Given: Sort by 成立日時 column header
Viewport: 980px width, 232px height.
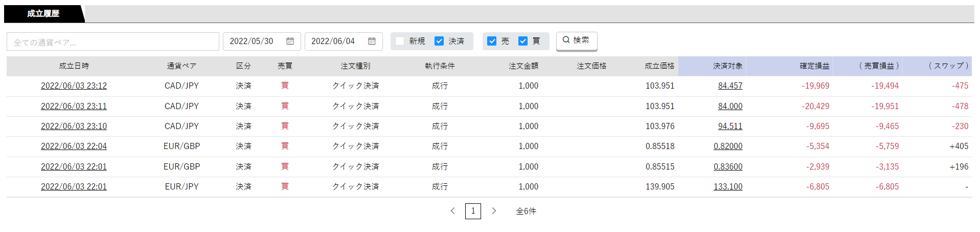Looking at the screenshot, I should click(74, 66).
